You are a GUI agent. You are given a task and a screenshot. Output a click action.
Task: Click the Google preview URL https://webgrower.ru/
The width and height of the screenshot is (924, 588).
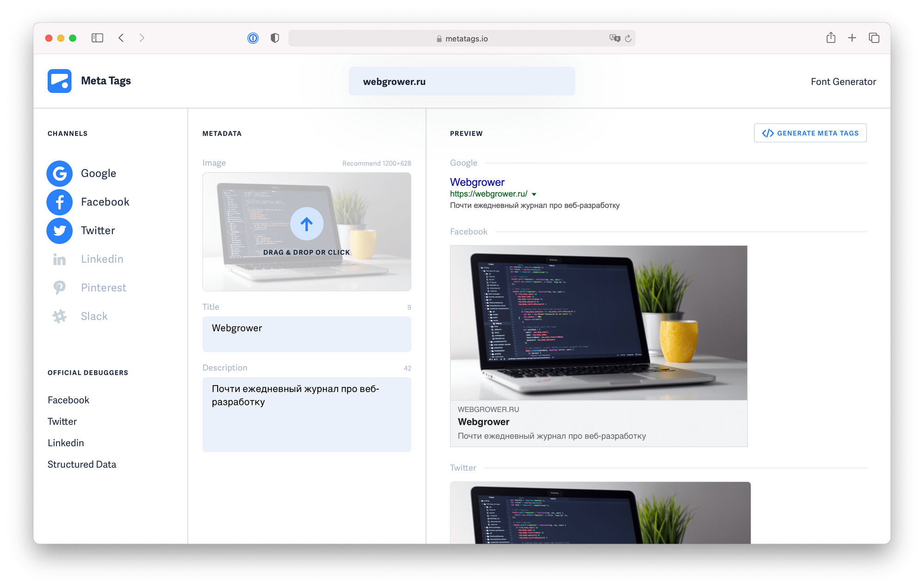tap(489, 194)
